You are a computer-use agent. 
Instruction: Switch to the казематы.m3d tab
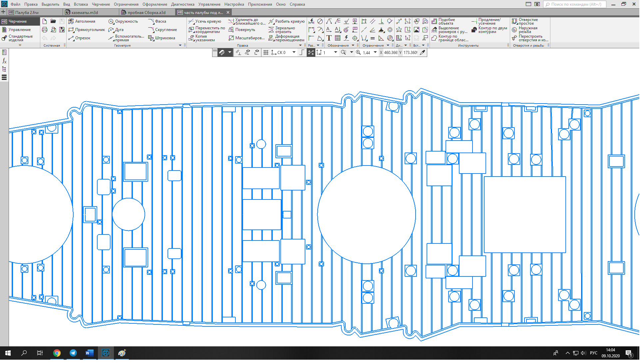[85, 12]
